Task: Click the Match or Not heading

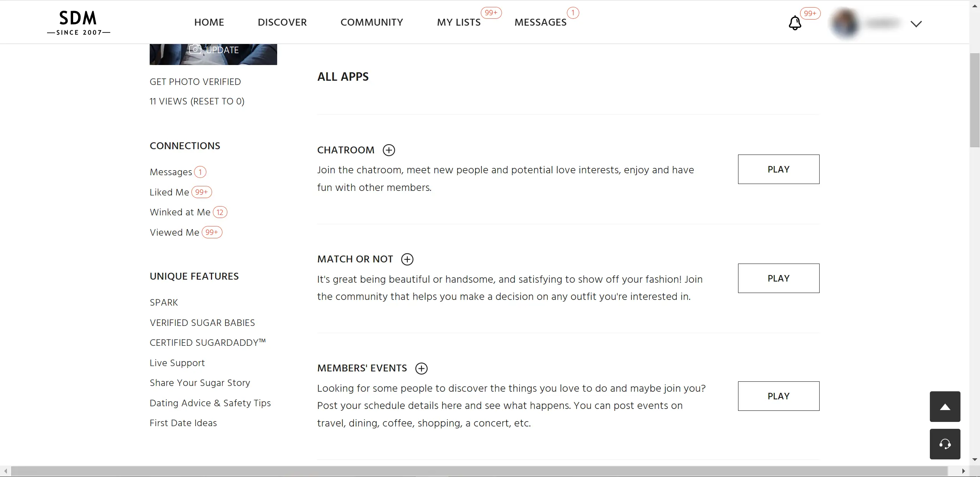Action: pyautogui.click(x=355, y=259)
